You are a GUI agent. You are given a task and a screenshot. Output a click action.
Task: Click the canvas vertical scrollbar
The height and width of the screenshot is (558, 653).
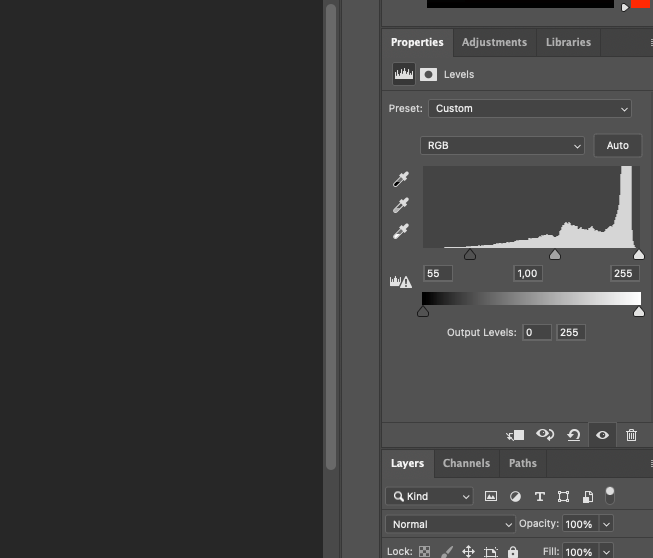331,237
